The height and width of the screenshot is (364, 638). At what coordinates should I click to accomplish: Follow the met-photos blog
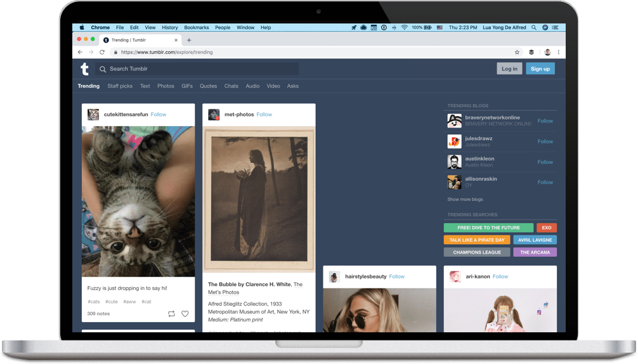[x=264, y=115]
